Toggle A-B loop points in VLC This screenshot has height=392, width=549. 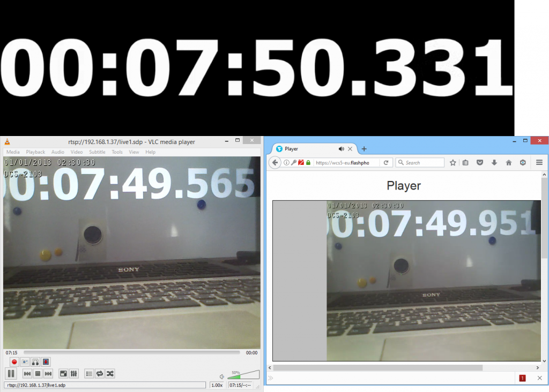click(35, 362)
